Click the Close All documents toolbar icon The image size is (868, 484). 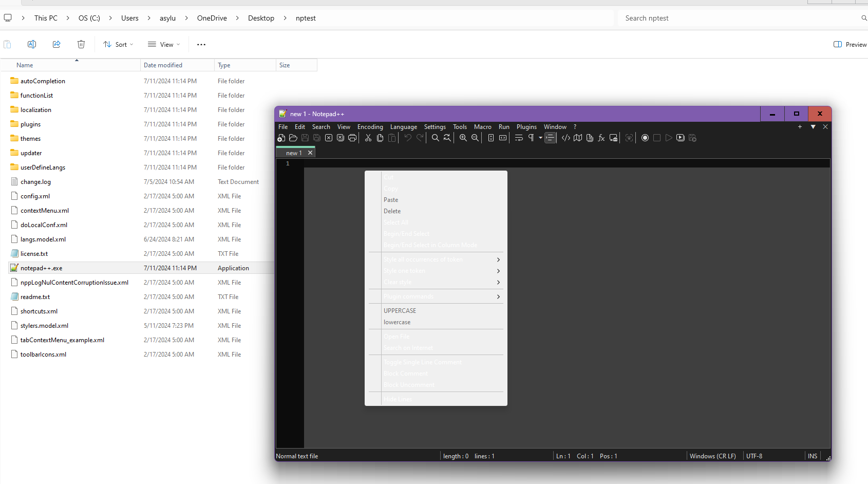click(x=341, y=138)
